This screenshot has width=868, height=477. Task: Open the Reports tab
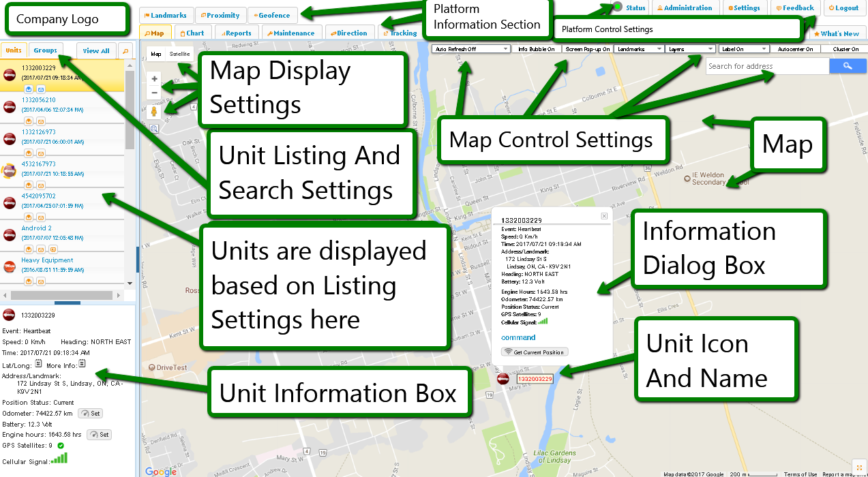coord(235,33)
